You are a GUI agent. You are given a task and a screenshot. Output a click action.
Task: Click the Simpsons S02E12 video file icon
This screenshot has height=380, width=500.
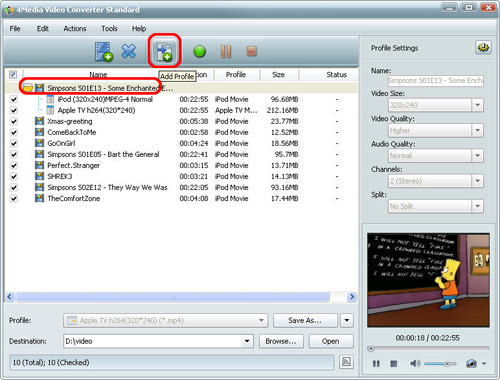pos(39,187)
